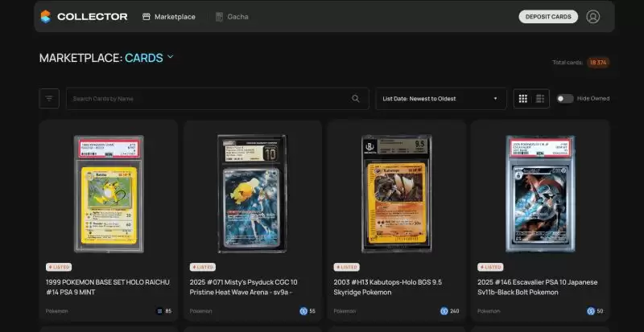Image resolution: width=644 pixels, height=332 pixels.
Task: Open the 1999 Pokemon Base Set Holo Raichu title
Action: (108, 287)
